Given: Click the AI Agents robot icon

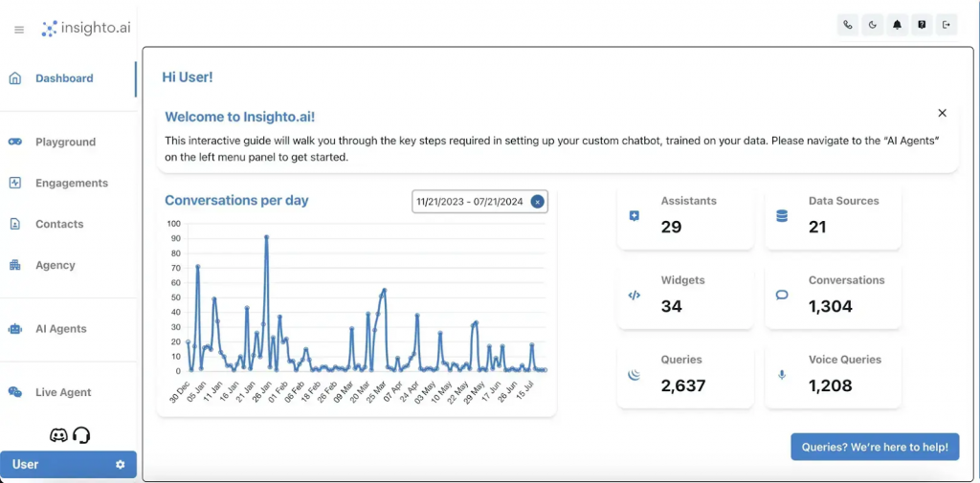Looking at the screenshot, I should tap(15, 329).
